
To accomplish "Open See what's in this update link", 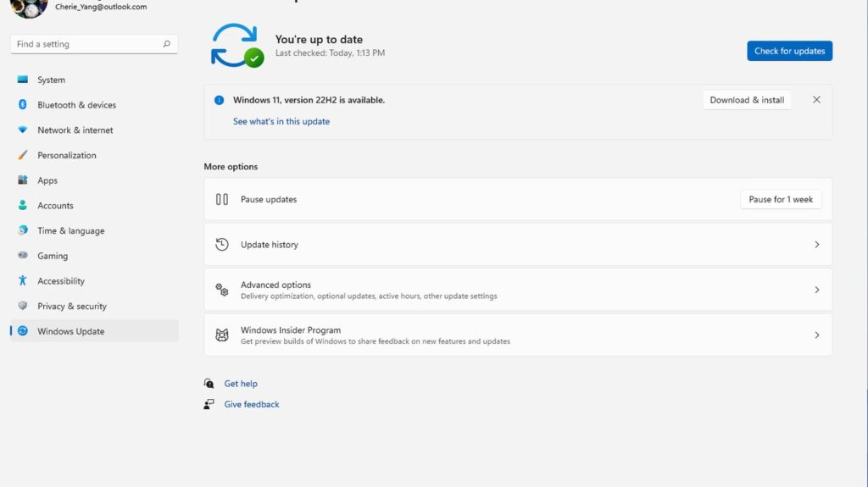I will pos(281,121).
